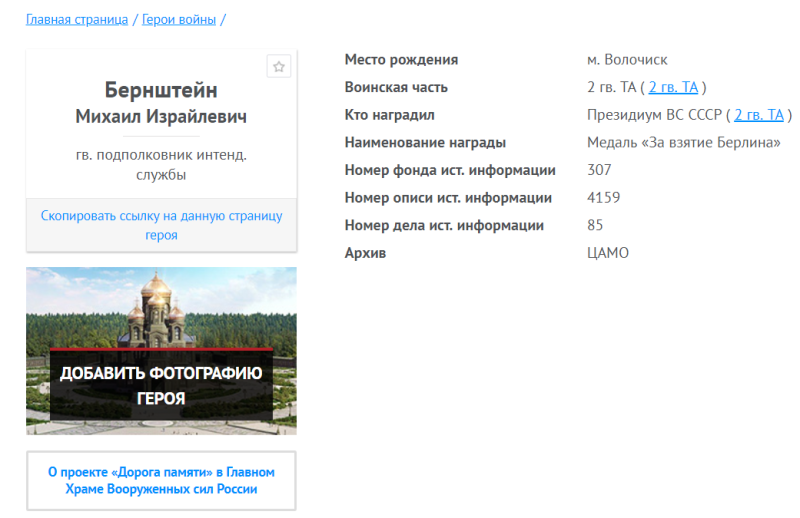
Task: Click inventory number value 4159
Action: (x=602, y=198)
